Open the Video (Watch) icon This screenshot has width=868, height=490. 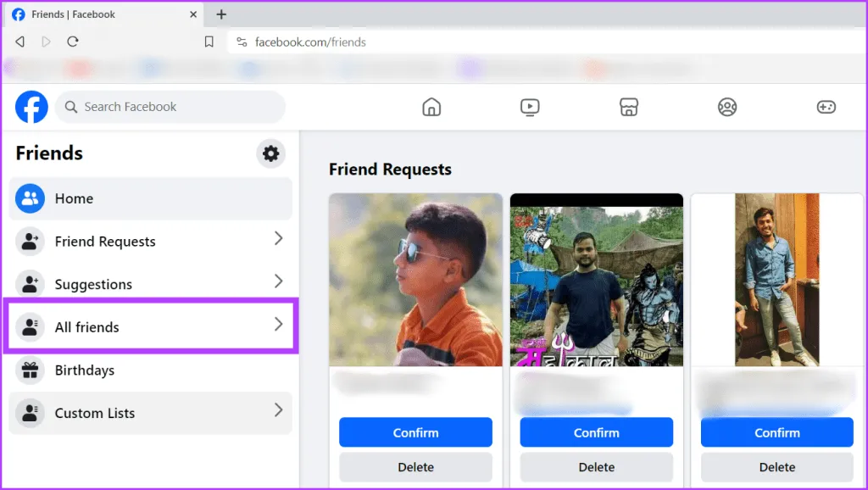pyautogui.click(x=530, y=107)
